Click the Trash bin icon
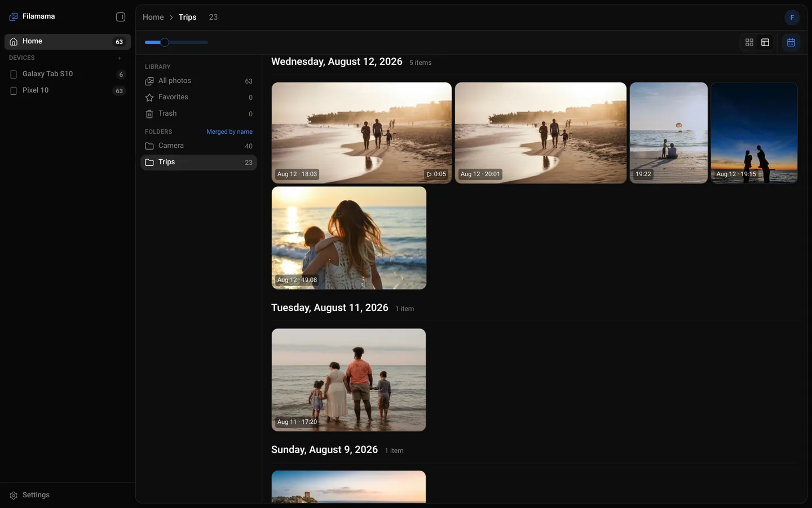The width and height of the screenshot is (812, 508). pyautogui.click(x=149, y=114)
